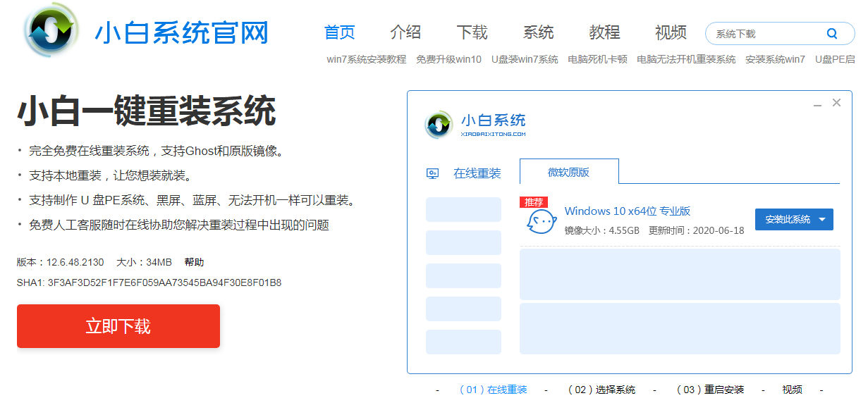Open win7系统安装教程 link
868x410 pixels.
coord(367,59)
